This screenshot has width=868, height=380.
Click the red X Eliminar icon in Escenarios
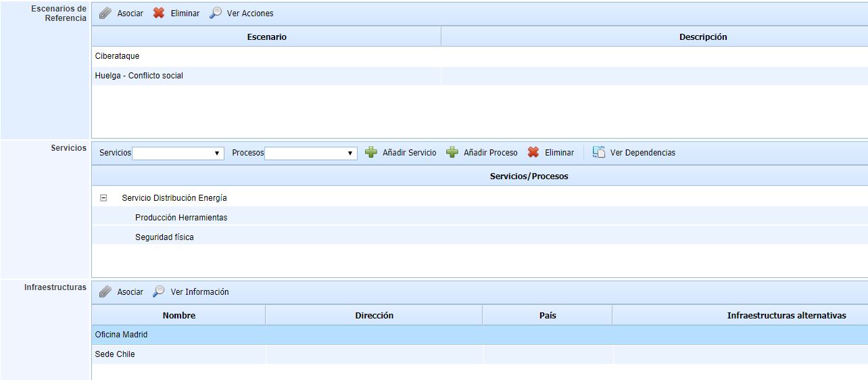[x=159, y=14]
